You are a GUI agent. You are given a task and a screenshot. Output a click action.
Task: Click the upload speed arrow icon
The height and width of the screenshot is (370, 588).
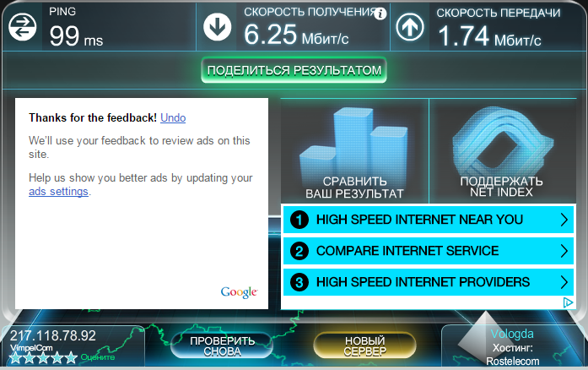410,27
